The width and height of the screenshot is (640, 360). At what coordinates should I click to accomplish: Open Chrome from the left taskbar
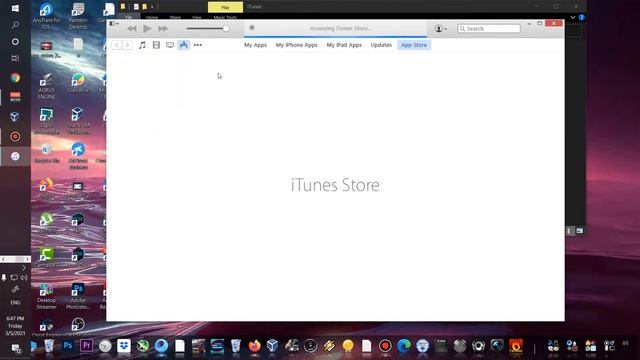15,78
